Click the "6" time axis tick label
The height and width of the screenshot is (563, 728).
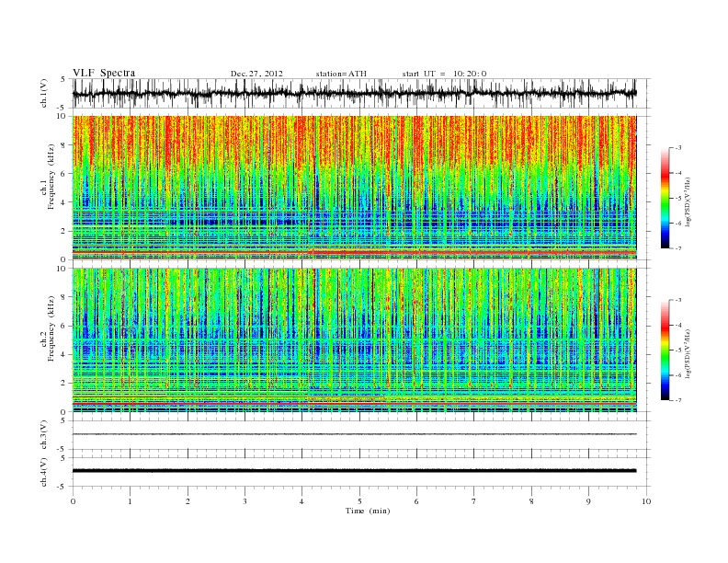[416, 501]
